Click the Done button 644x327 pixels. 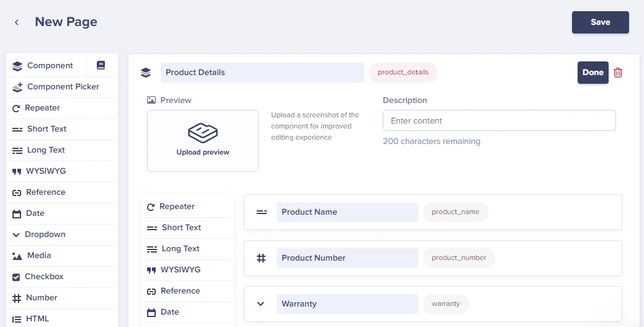coord(593,73)
